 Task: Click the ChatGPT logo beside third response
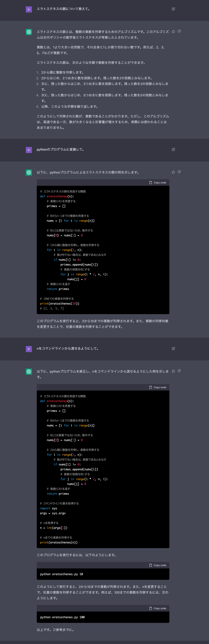click(x=29, y=372)
